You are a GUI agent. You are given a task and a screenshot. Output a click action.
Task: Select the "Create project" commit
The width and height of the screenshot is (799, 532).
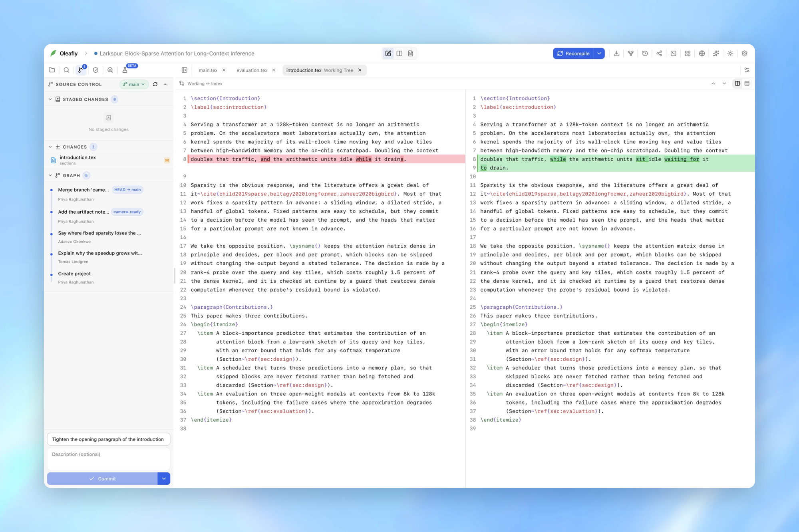[x=74, y=274]
